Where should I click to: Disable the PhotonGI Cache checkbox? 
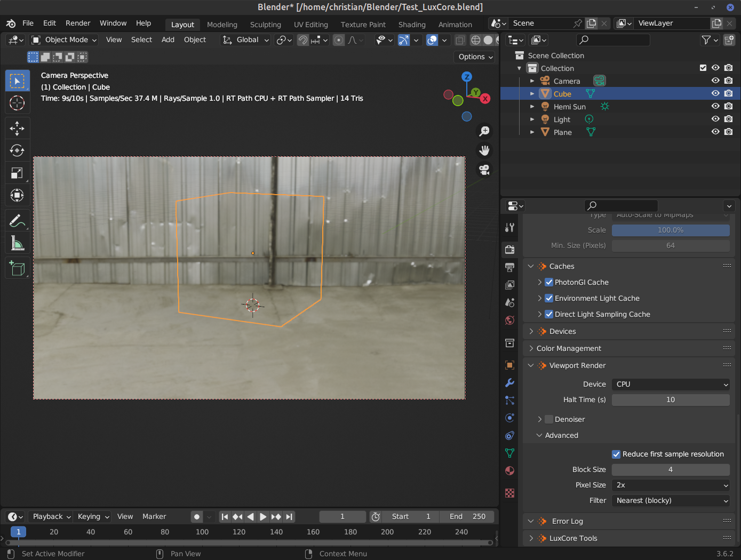pyautogui.click(x=549, y=282)
